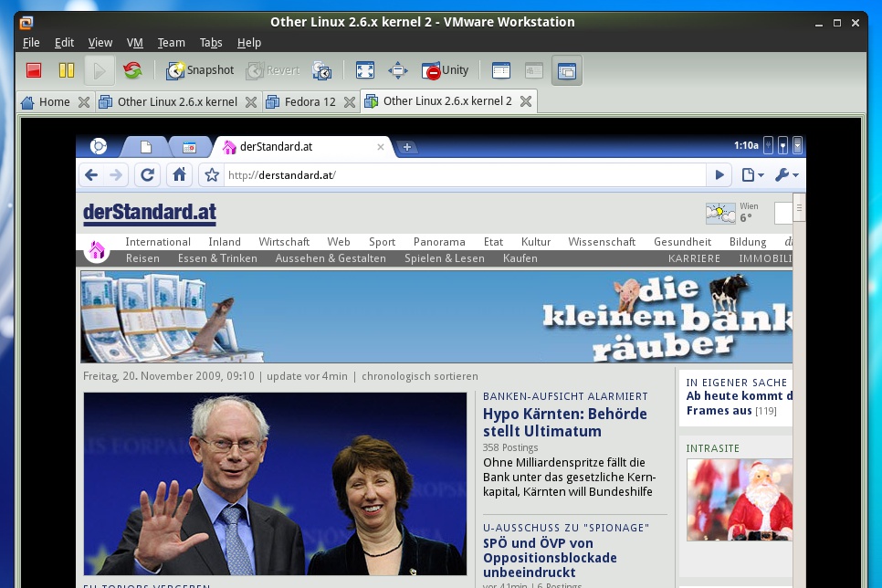The width and height of the screenshot is (882, 588).
Task: Click the Quick Switch arrows icon
Action: click(x=398, y=70)
